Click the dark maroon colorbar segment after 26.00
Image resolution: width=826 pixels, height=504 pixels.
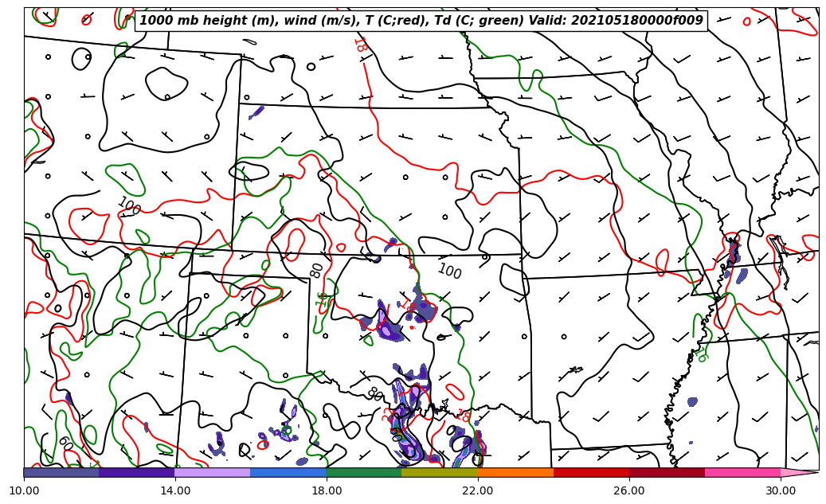(x=667, y=472)
